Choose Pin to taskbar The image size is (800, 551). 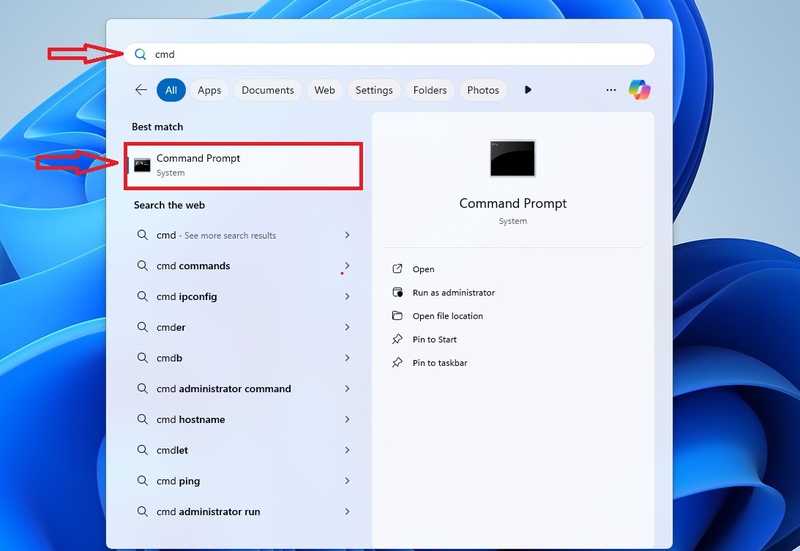point(440,363)
